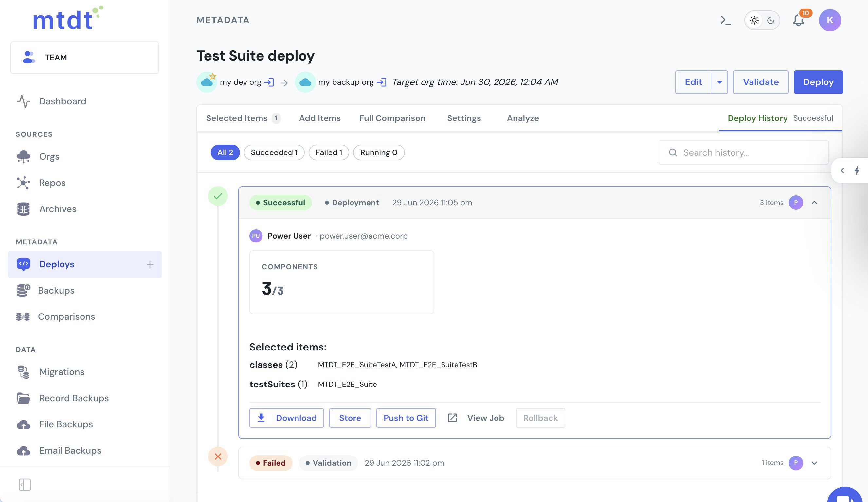
Task: Open the notifications bell
Action: (x=798, y=20)
